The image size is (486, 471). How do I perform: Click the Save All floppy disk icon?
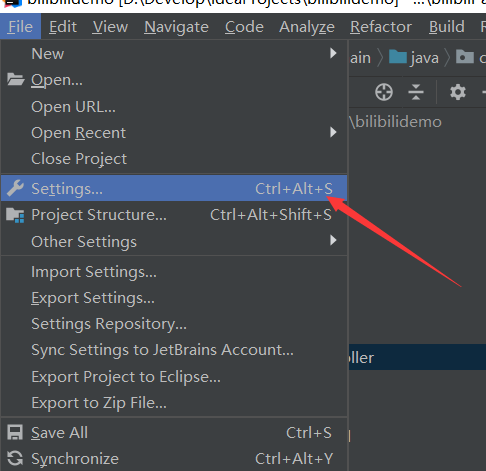tap(15, 432)
